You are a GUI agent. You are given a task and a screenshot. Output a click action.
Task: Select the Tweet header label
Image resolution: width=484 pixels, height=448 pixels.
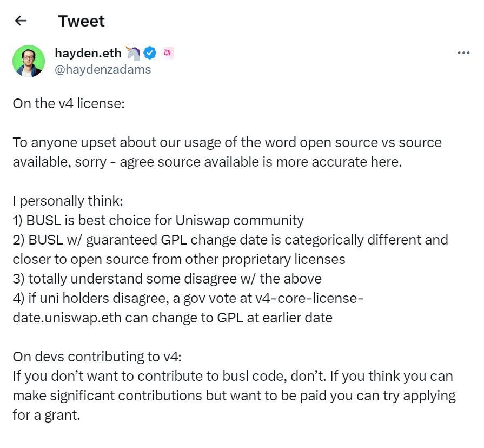click(81, 21)
